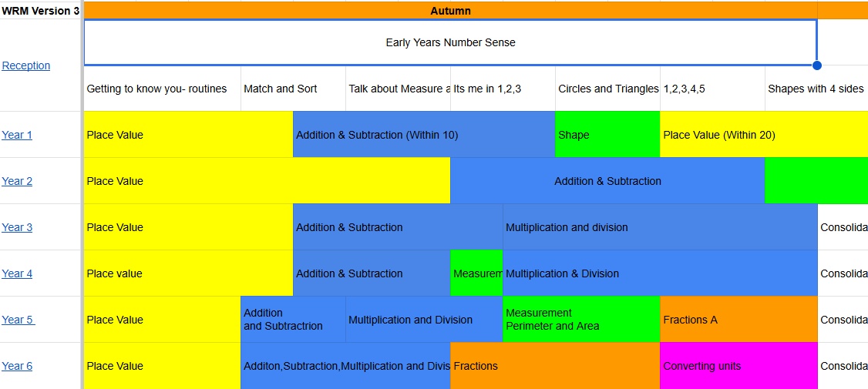Open the Year 1 link
The height and width of the screenshot is (389, 868).
click(17, 135)
